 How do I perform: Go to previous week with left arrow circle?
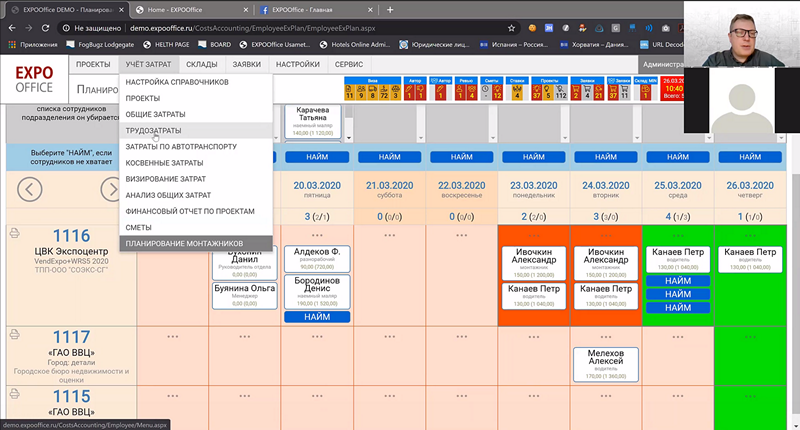click(x=30, y=189)
